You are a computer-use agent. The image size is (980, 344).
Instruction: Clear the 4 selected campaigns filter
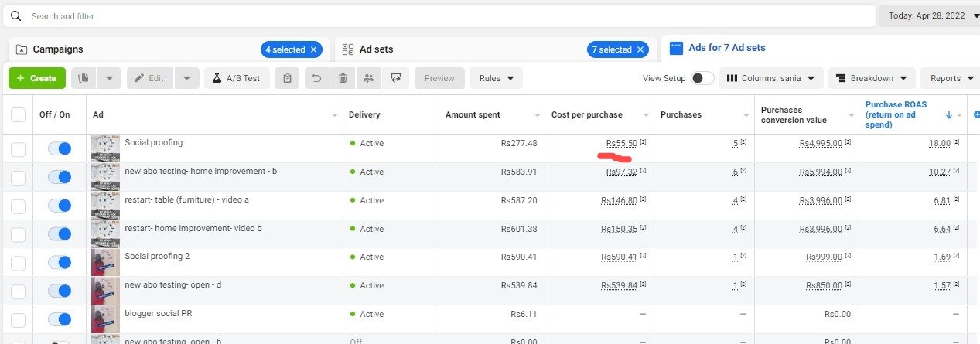coord(313,49)
